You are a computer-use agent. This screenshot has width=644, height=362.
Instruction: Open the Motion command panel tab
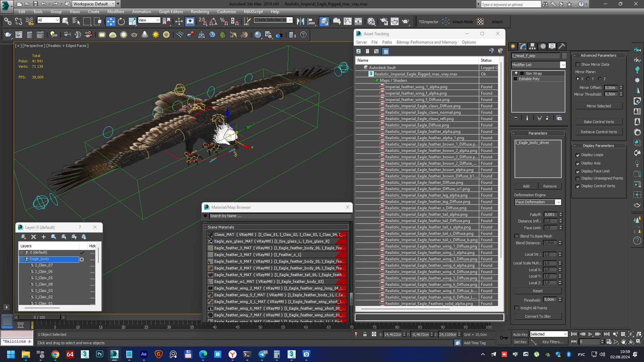point(542,46)
